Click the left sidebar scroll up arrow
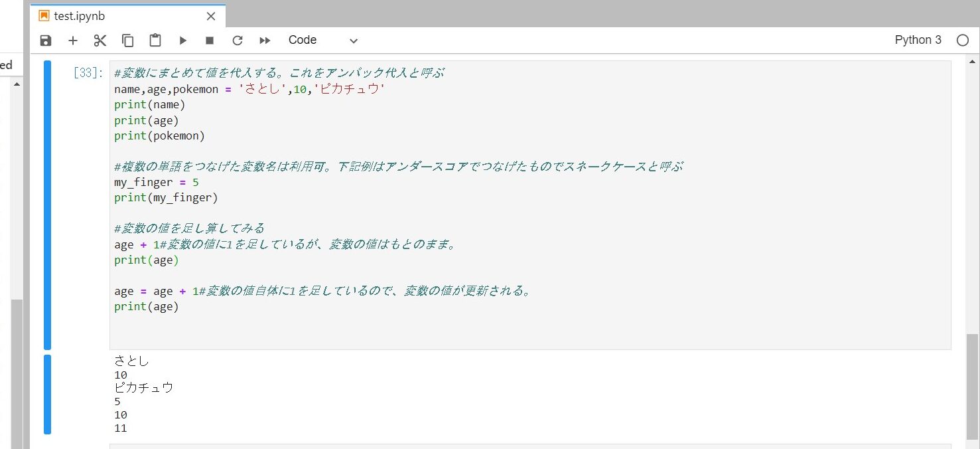 (x=17, y=84)
